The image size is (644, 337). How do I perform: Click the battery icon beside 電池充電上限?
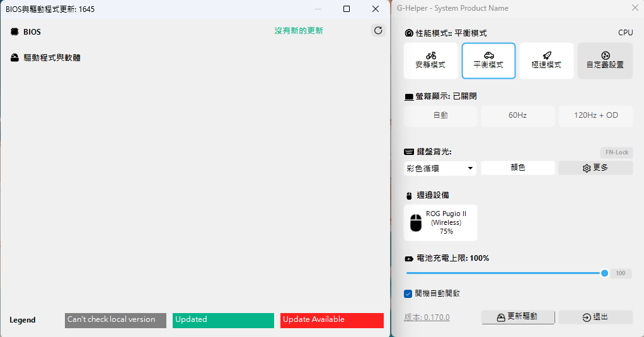pyautogui.click(x=409, y=259)
